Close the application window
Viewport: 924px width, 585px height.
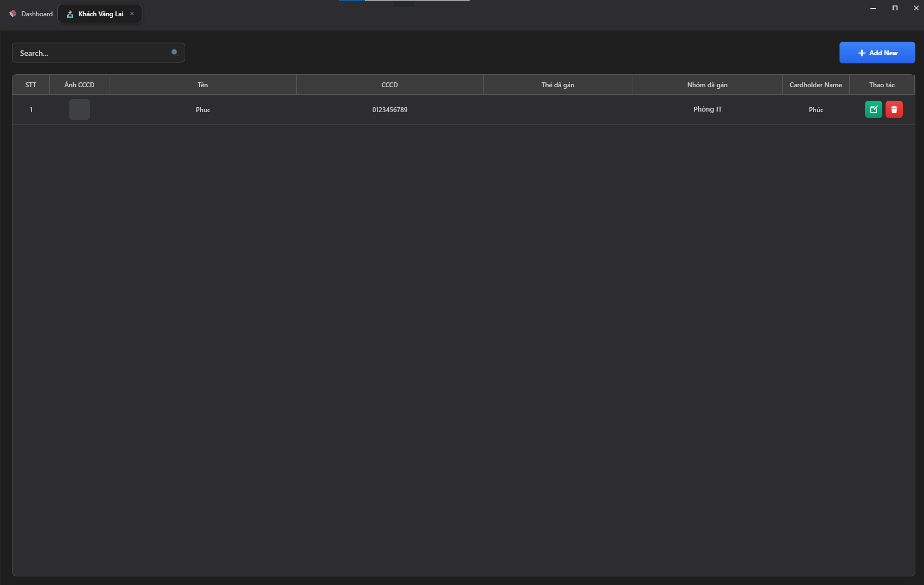(916, 8)
